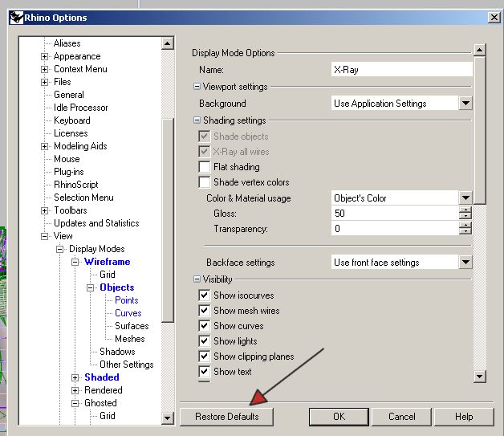Increase the Gloss value with spinner
The width and height of the screenshot is (504, 436).
465,210
